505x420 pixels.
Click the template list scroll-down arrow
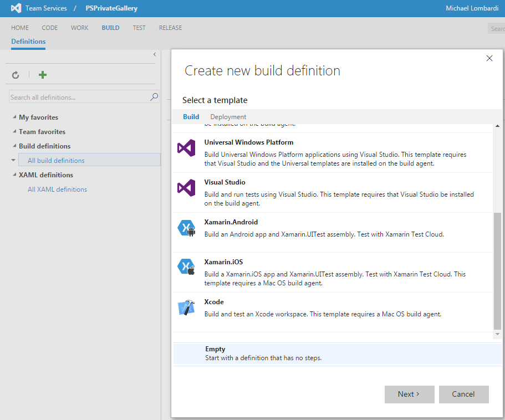point(497,334)
